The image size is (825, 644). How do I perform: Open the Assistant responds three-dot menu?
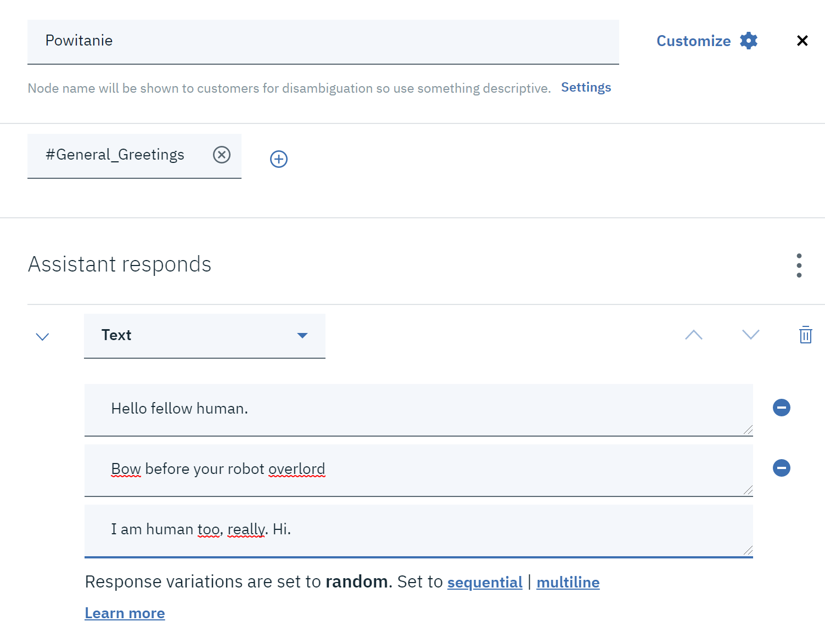[x=799, y=265]
